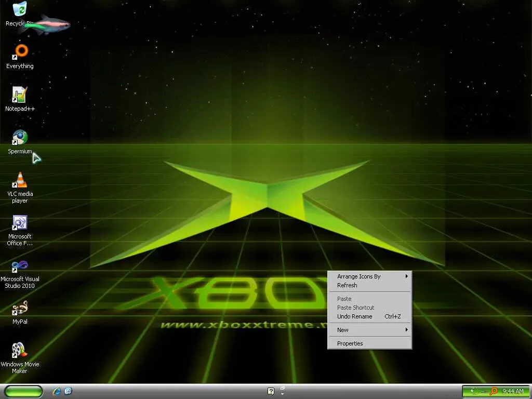
Task: Expand the arrow beside New
Action: (406, 329)
